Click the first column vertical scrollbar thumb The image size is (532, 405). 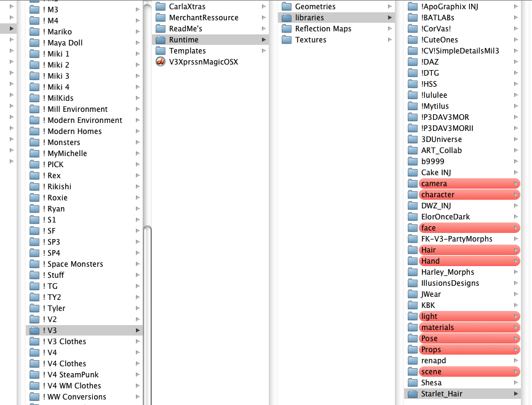[147, 315]
